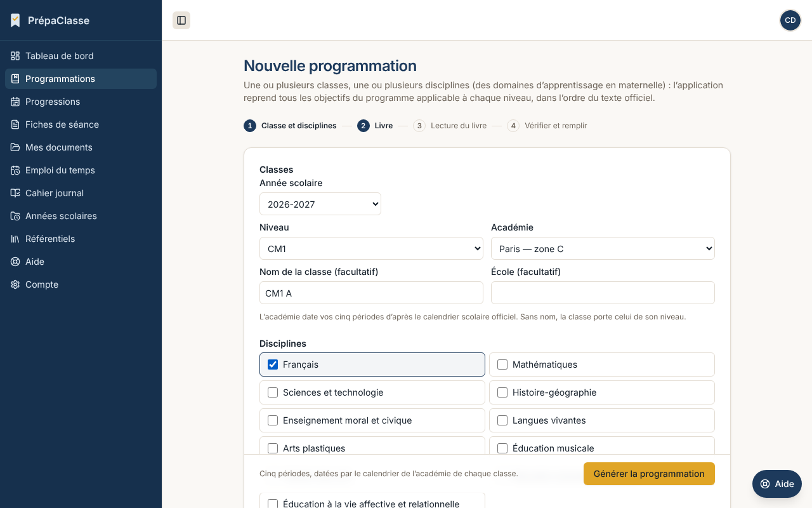Select step 4 Vérifier et remplir
This screenshot has width=812, height=508.
coord(547,126)
